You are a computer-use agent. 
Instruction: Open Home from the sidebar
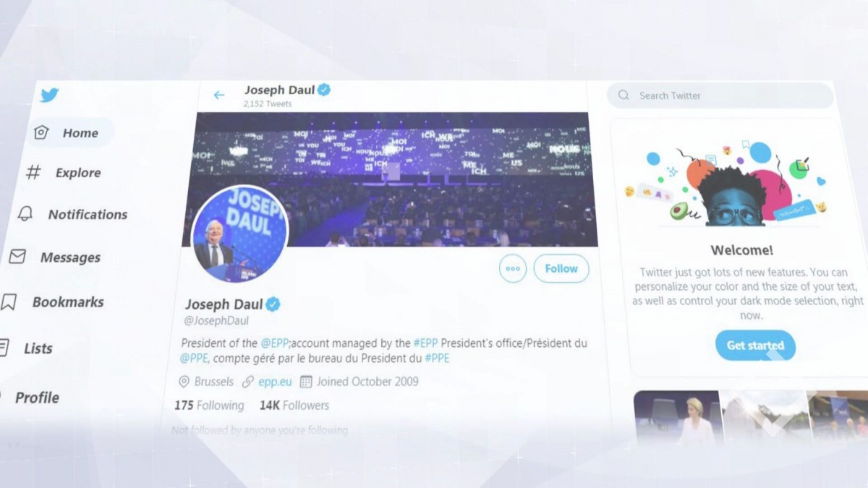point(72,133)
